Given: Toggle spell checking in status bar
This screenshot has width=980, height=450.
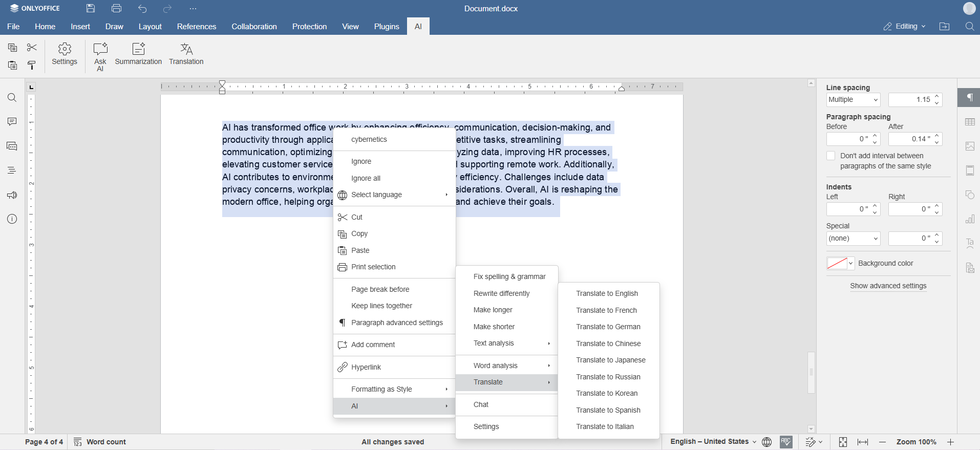Looking at the screenshot, I should pyautogui.click(x=786, y=442).
